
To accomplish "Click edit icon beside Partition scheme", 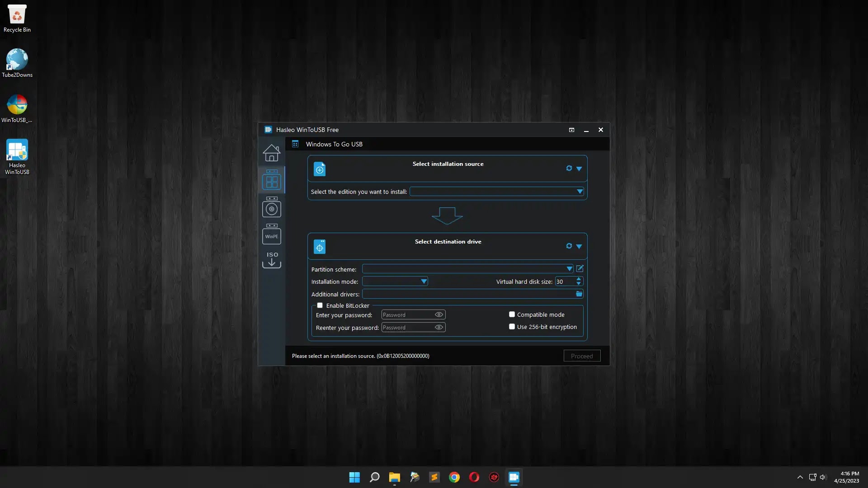I will 580,268.
